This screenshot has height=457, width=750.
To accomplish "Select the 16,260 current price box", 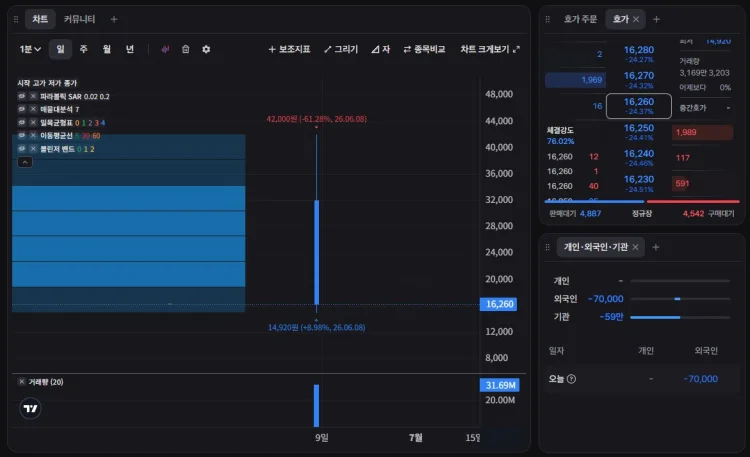I will pyautogui.click(x=639, y=106).
